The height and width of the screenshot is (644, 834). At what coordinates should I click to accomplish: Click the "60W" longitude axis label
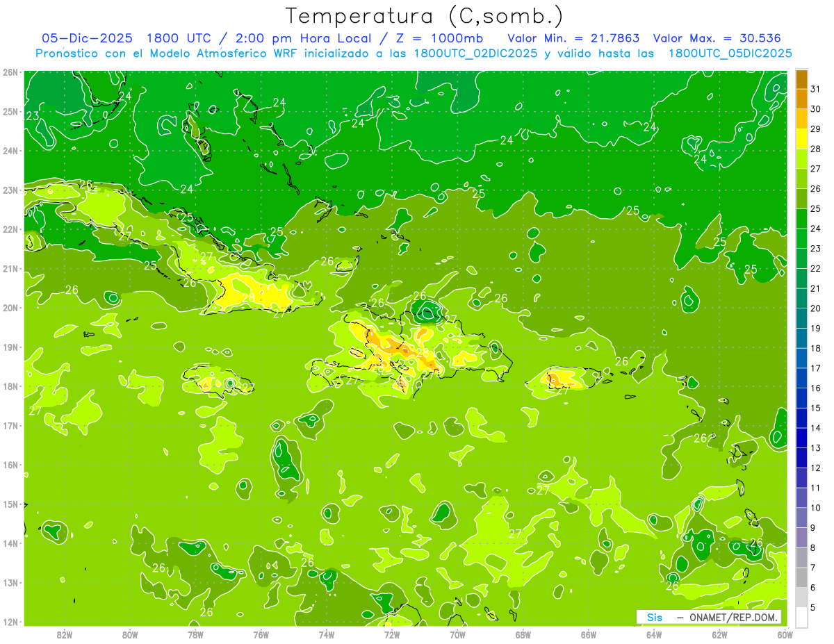tap(785, 634)
